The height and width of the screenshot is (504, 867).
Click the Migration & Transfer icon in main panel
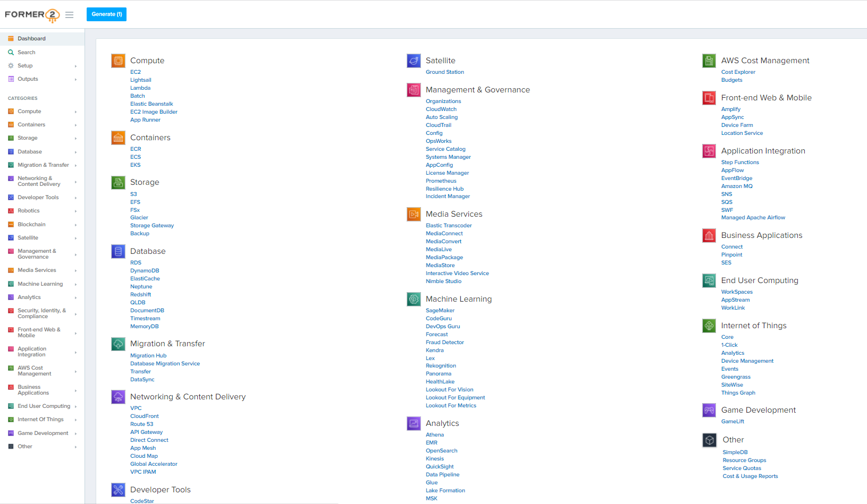pyautogui.click(x=118, y=344)
